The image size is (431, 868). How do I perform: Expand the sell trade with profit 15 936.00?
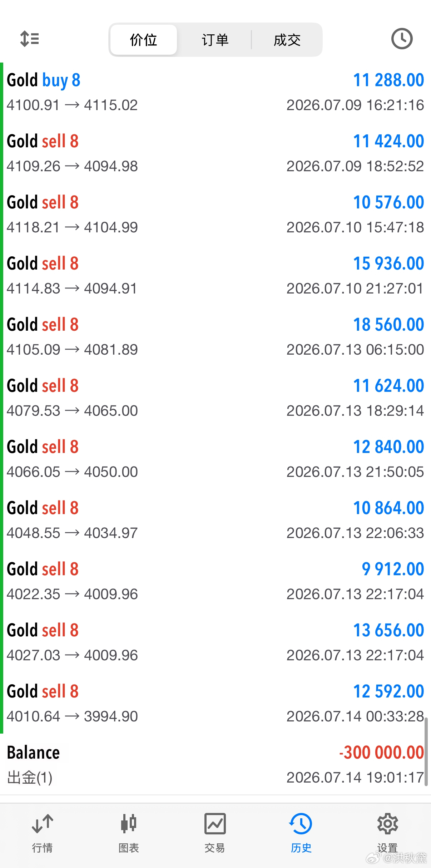click(x=215, y=276)
